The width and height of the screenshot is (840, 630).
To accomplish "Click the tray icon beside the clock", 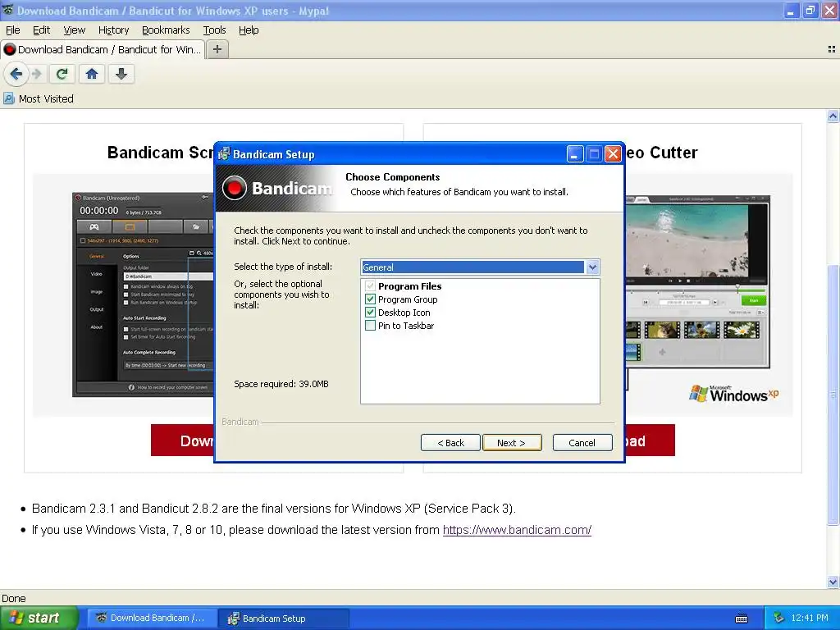I will (779, 618).
